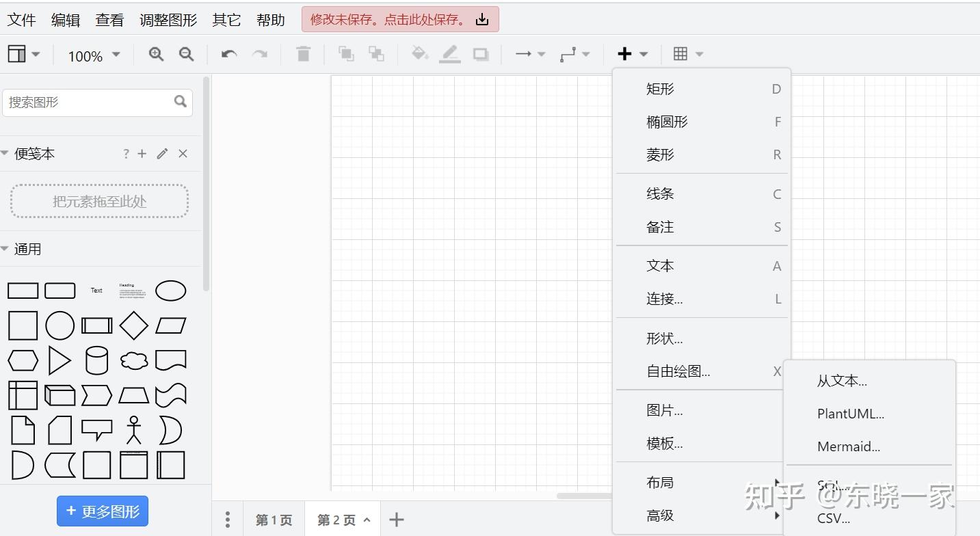
Task: Click the 更多图形 button
Action: tap(103, 511)
